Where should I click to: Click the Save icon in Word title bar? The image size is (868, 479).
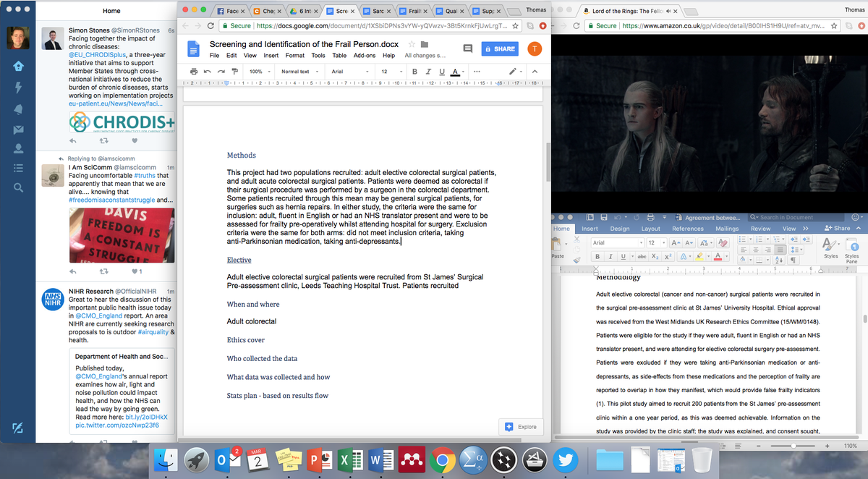tap(604, 217)
